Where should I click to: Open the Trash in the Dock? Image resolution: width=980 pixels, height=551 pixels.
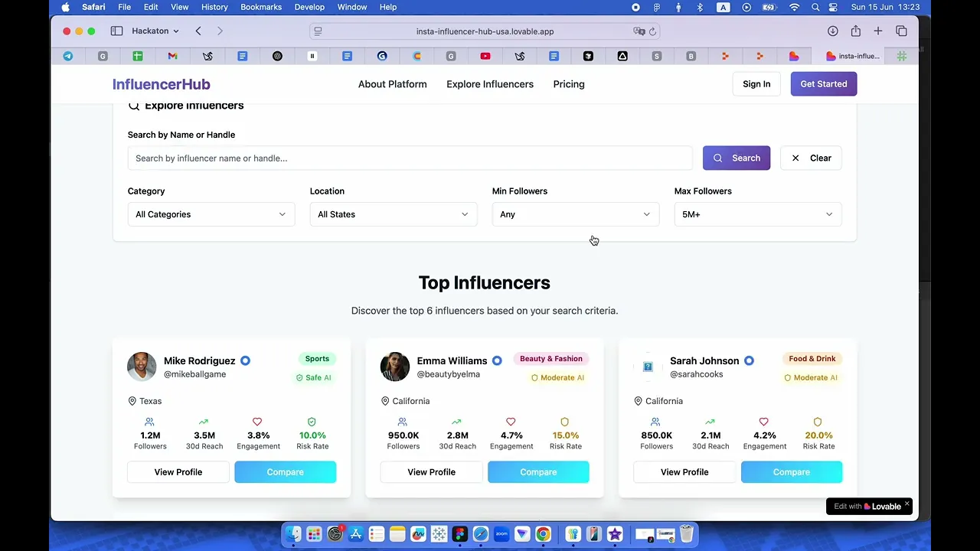[x=687, y=534]
